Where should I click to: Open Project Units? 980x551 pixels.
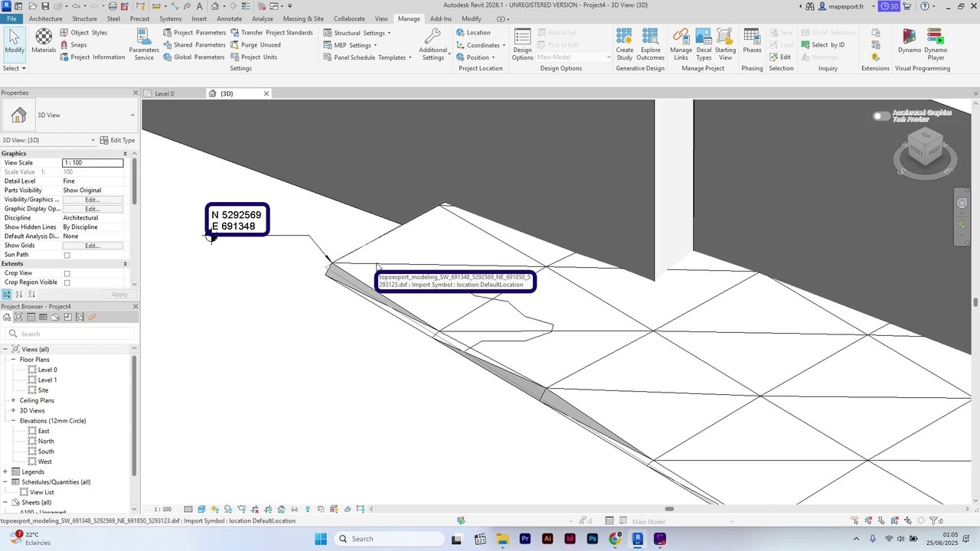tap(254, 57)
